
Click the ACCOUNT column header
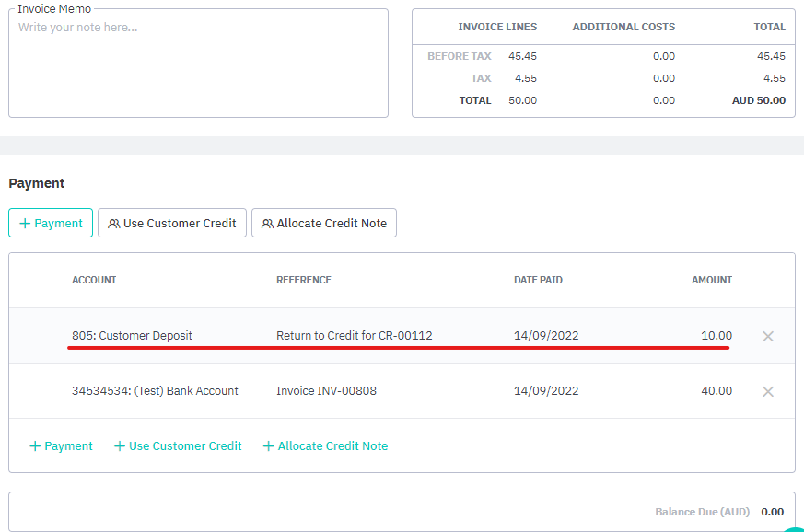94,280
